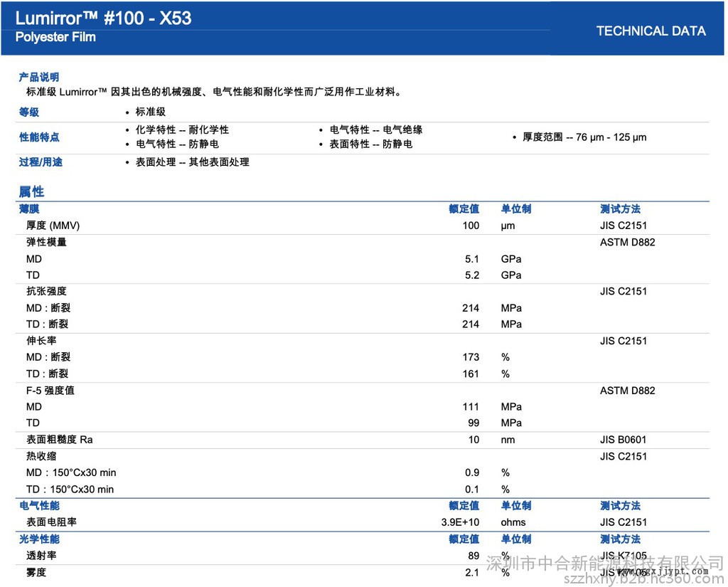The width and height of the screenshot is (728, 587).
Task: Click the bullet '化学特性 -- 耐化学性'
Action: (x=182, y=129)
